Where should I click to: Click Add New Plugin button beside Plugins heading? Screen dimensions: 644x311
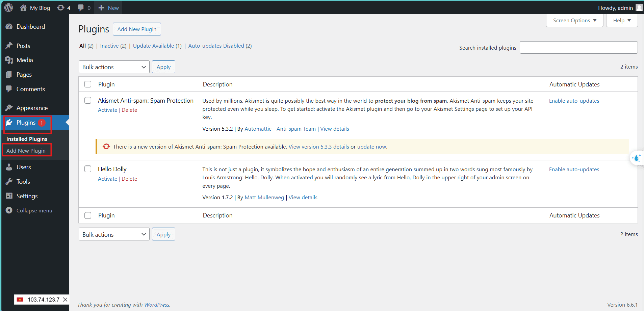pos(137,29)
